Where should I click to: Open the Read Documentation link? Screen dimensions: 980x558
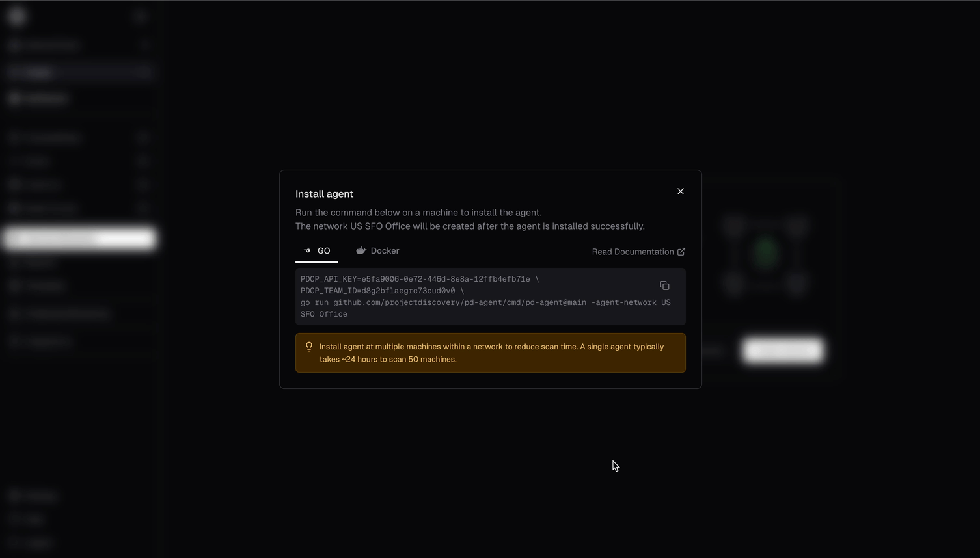click(x=638, y=252)
